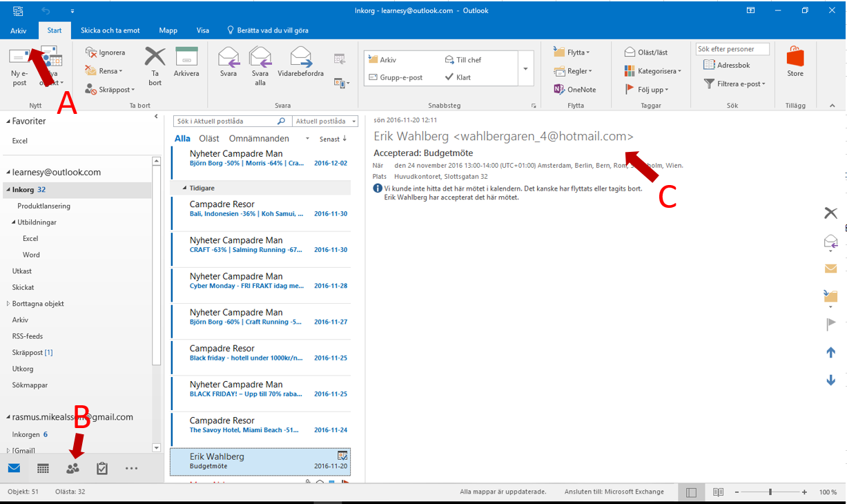The width and height of the screenshot is (847, 504).
Task: Click the Sök efter personer field
Action: [x=732, y=49]
